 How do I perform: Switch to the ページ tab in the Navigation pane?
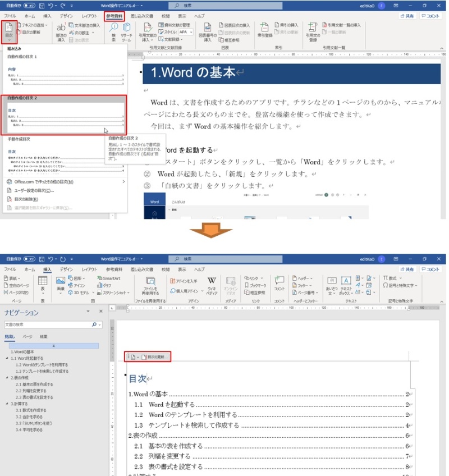click(27, 336)
